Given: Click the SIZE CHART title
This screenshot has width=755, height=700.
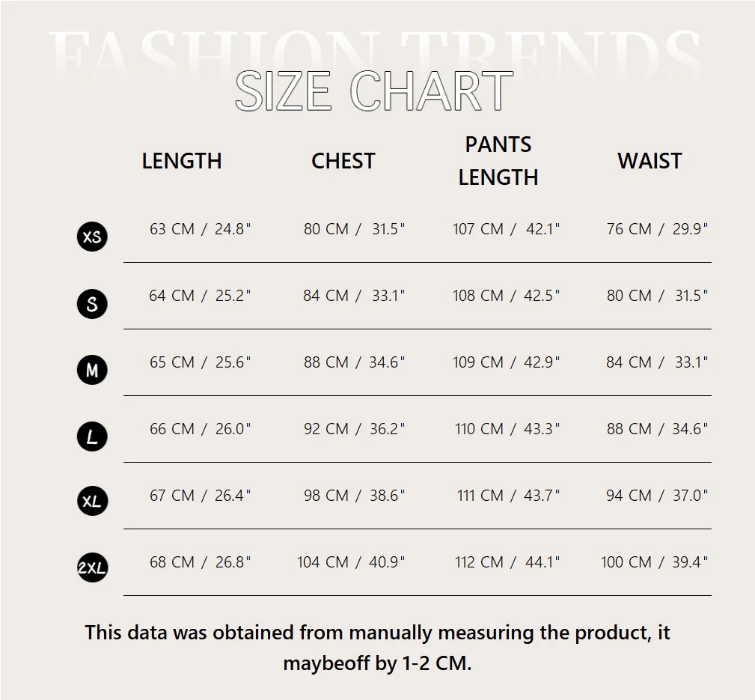Looking at the screenshot, I should click(x=374, y=91).
